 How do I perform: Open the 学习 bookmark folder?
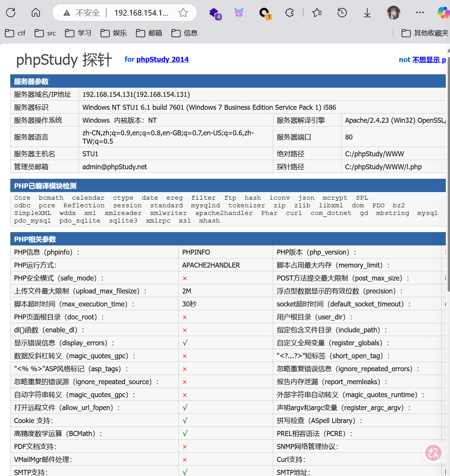[78, 33]
